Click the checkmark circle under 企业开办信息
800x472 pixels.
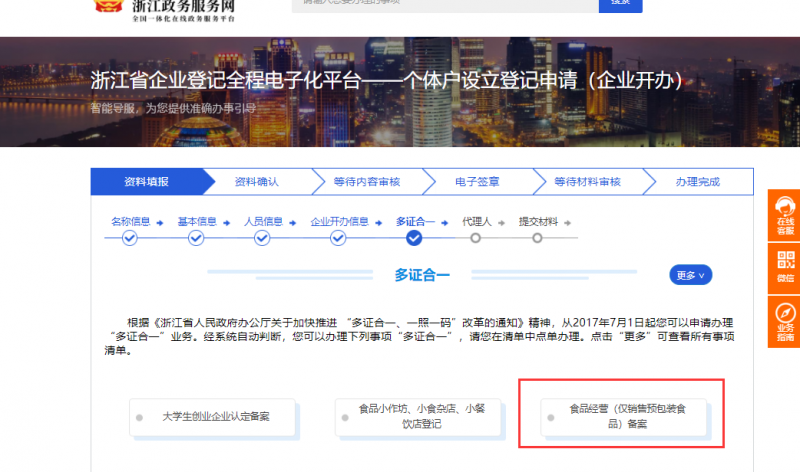click(x=338, y=238)
